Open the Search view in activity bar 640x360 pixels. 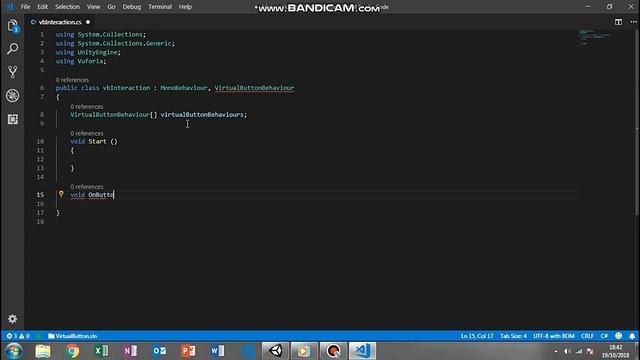[13, 49]
